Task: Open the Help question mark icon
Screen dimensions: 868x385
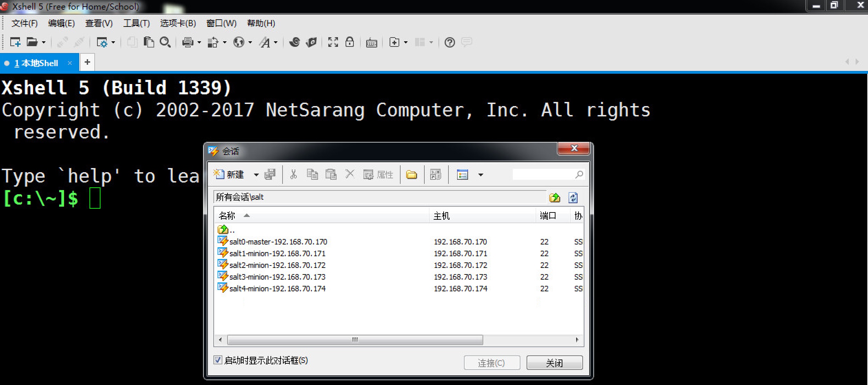Action: point(450,42)
